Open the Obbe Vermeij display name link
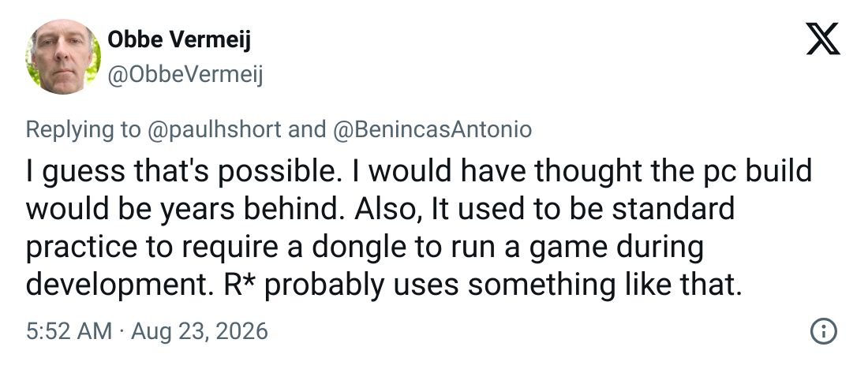Screen dimensions: 868x369 (x=179, y=40)
